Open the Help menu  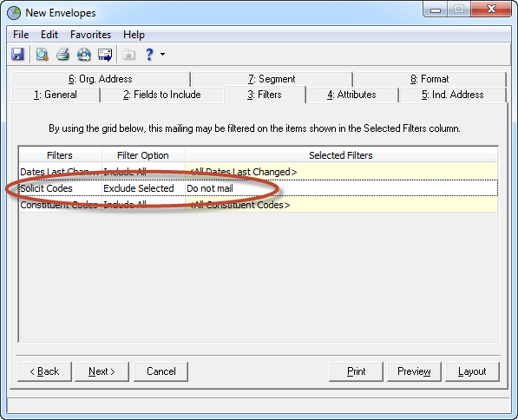(x=134, y=35)
